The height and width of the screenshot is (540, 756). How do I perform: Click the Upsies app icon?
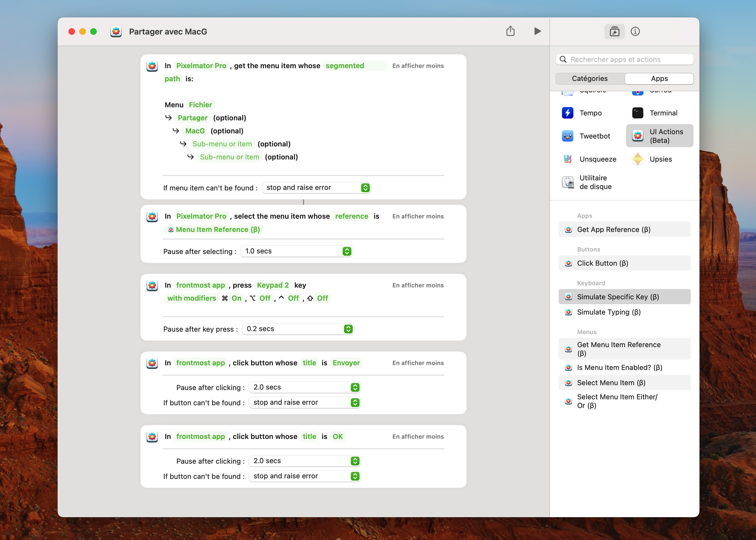point(638,159)
